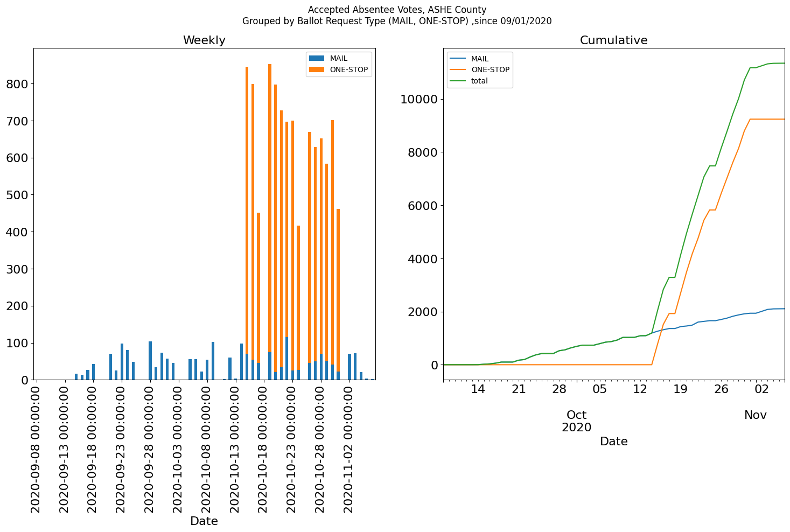Click the 300 y-axis tick on Weekly chart
Image resolution: width=790 pixels, height=532 pixels.
pos(17,269)
